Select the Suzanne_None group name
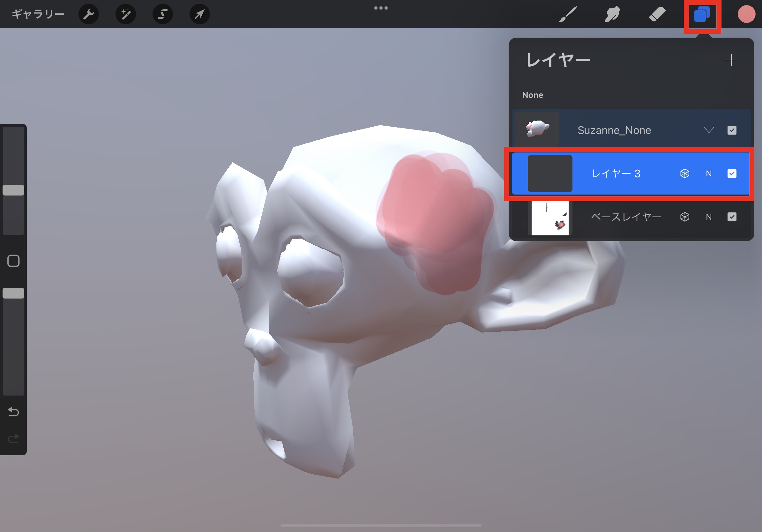This screenshot has height=532, width=762. [x=614, y=130]
